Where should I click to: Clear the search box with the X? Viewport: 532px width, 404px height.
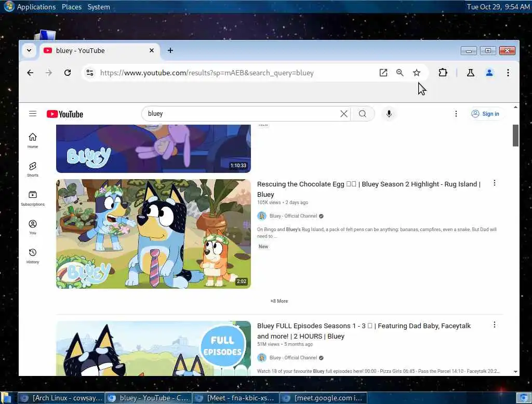pos(344,114)
